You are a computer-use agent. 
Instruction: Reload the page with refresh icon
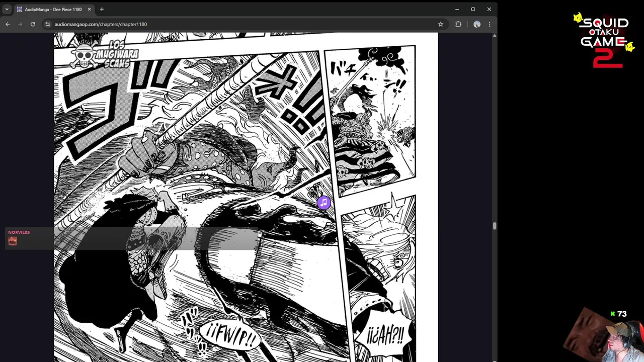33,24
